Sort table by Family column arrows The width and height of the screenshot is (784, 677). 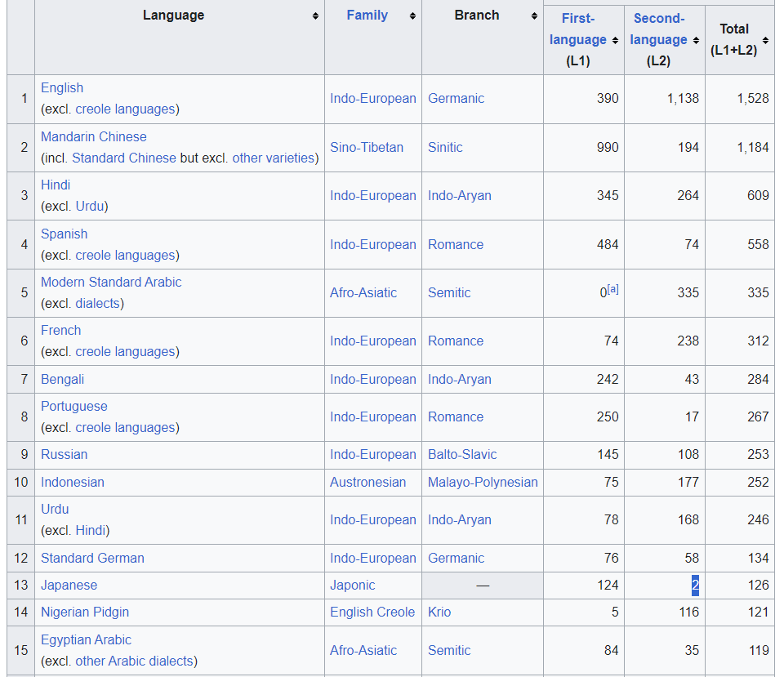[x=412, y=16]
